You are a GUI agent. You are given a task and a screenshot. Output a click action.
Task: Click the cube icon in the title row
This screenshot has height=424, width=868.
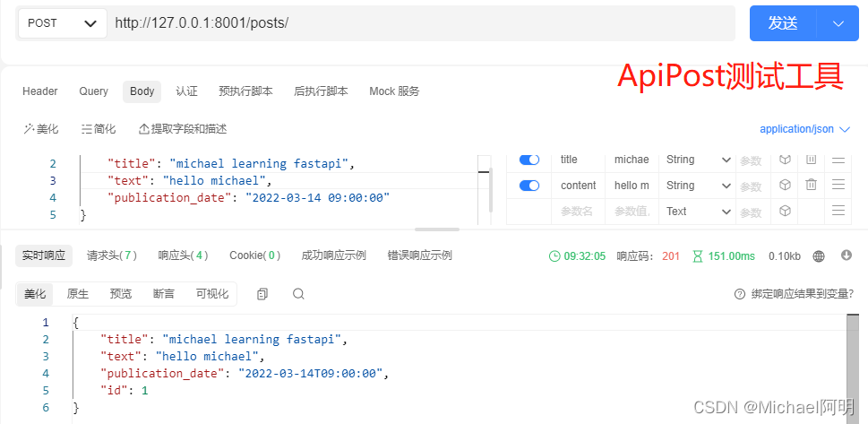[x=785, y=160]
